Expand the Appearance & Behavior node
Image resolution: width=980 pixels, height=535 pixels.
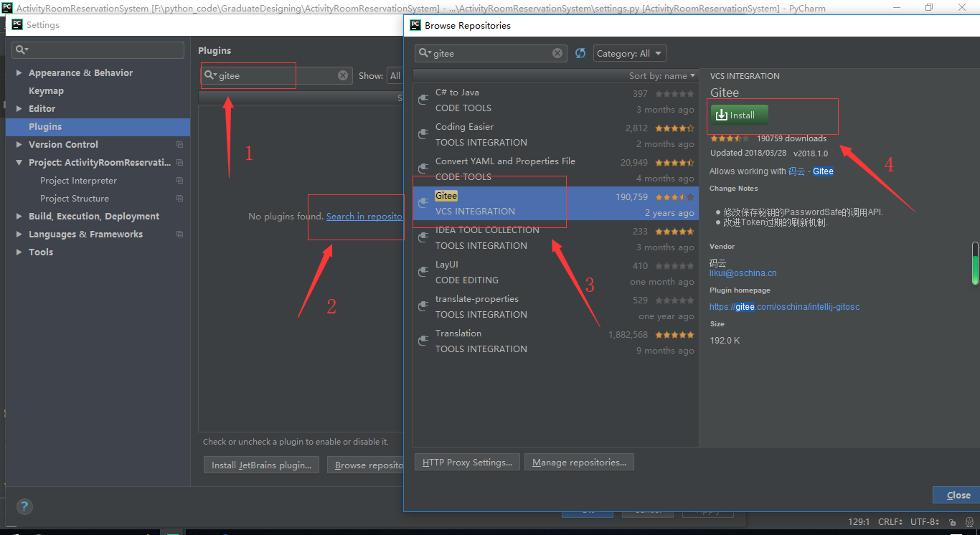[19, 72]
